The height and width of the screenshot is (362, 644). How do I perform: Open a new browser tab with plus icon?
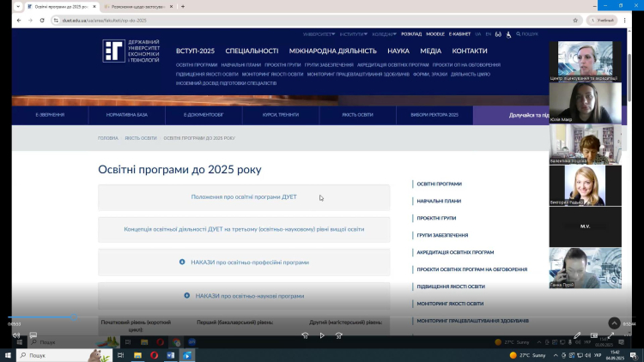point(183,6)
